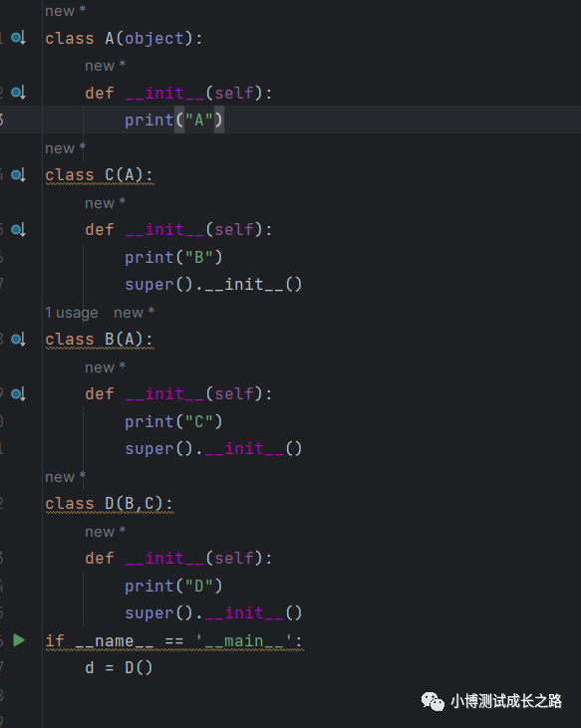The width and height of the screenshot is (581, 728).
Task: Click if __name__ == '__main__' line
Action: point(174,641)
